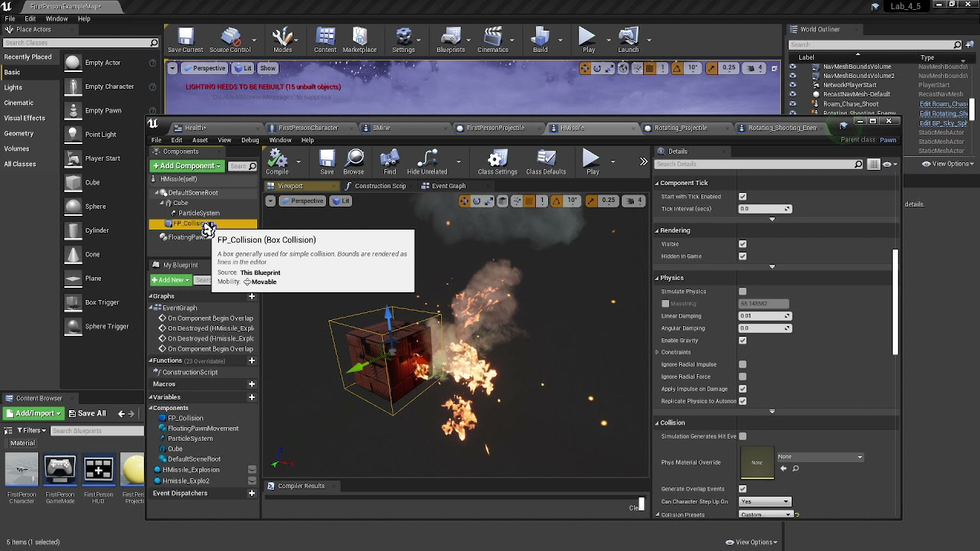Open Modes in main editor toolbar

coord(283,40)
